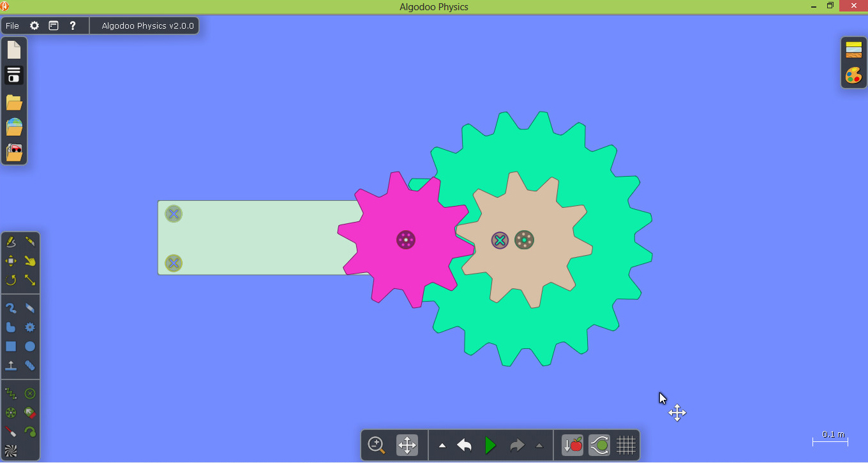This screenshot has width=868, height=463.
Task: Open the color palette appearance panel
Action: [x=853, y=75]
